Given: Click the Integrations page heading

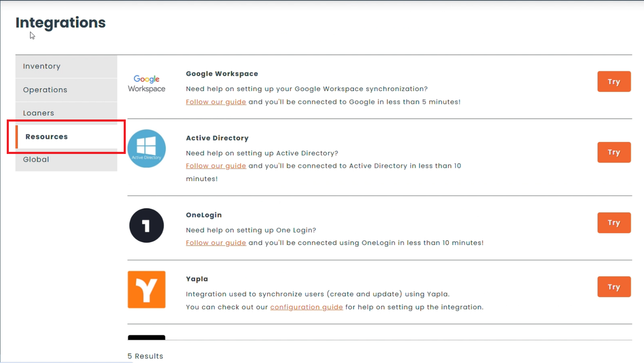Looking at the screenshot, I should 61,23.
